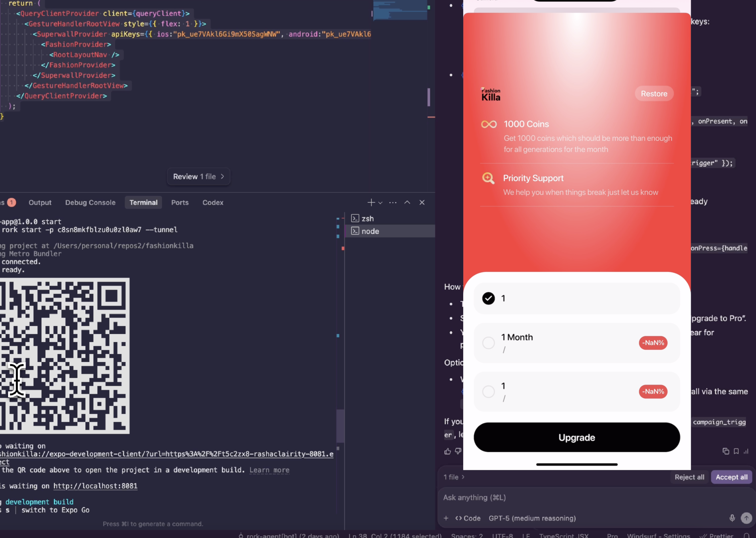This screenshot has height=538, width=756.
Task: Click the thumbs down feedback icon
Action: point(458,451)
